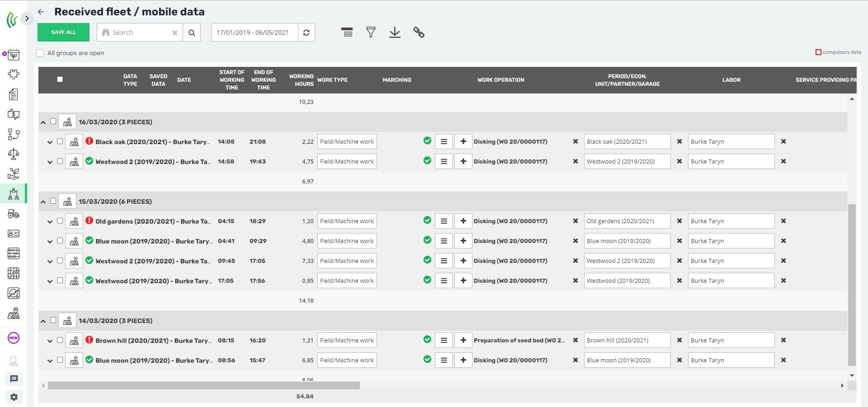Viewport: 868px width, 407px height.
Task: Open the chat messages icon in sidebar
Action: coord(14,379)
